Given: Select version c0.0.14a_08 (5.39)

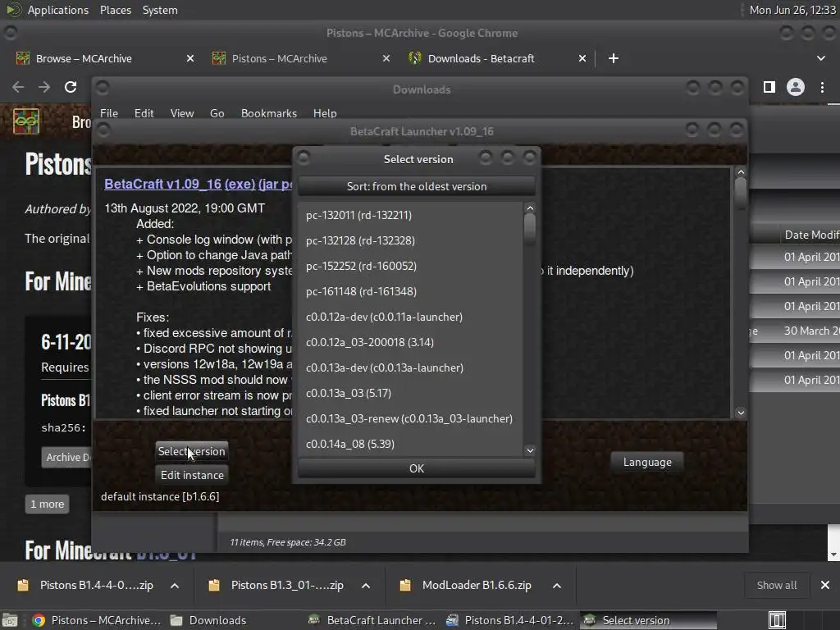Looking at the screenshot, I should click(410, 444).
